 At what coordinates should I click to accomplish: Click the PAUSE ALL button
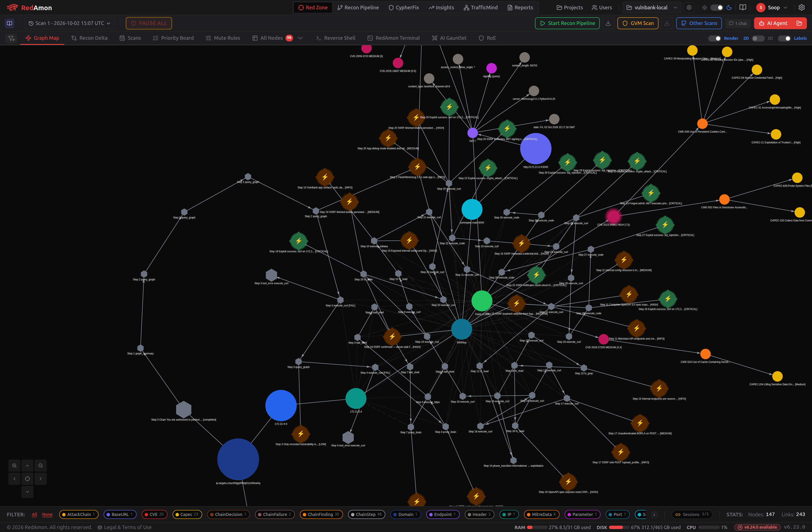coord(149,23)
